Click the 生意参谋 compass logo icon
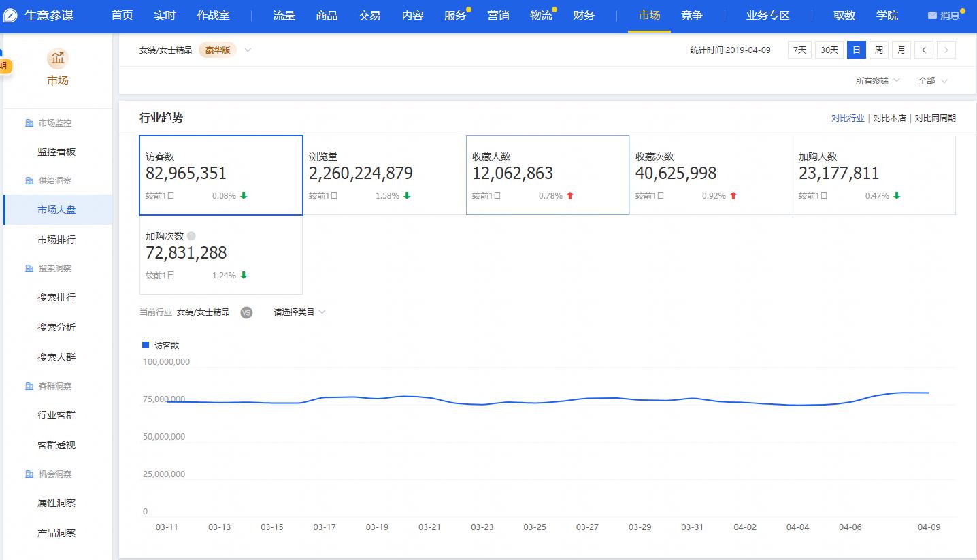This screenshot has height=560, width=977. point(10,16)
